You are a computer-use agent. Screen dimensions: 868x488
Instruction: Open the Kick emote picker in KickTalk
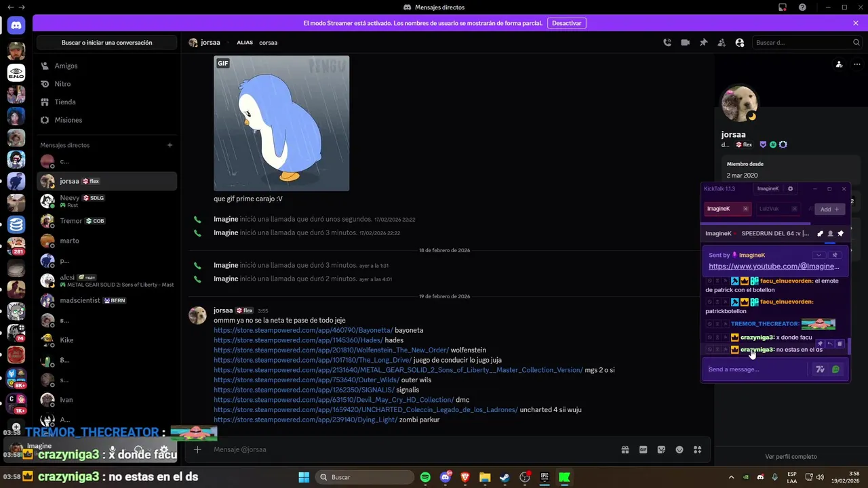pos(835,369)
